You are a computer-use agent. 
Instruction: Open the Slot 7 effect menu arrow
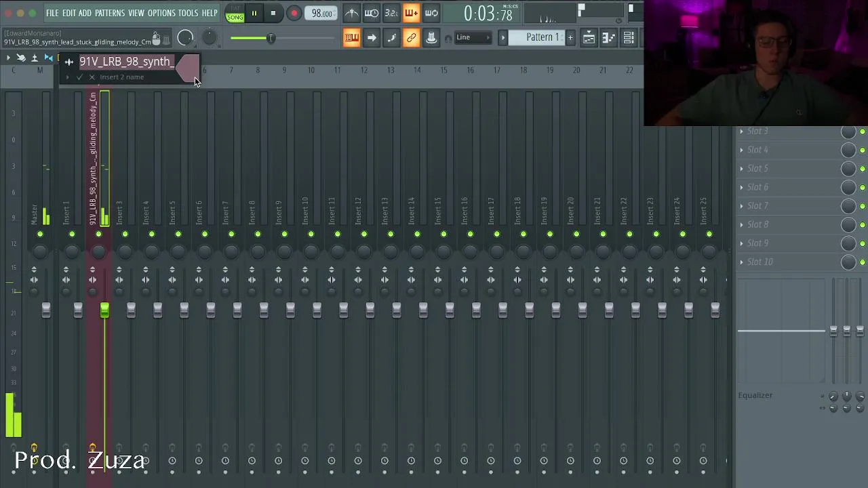coord(741,206)
